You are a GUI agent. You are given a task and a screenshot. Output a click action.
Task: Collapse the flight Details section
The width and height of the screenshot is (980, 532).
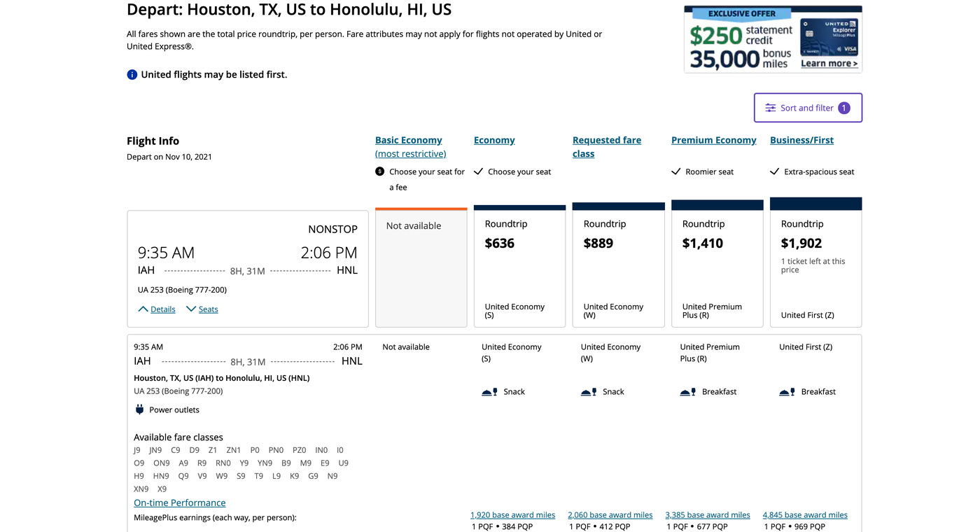pyautogui.click(x=156, y=309)
